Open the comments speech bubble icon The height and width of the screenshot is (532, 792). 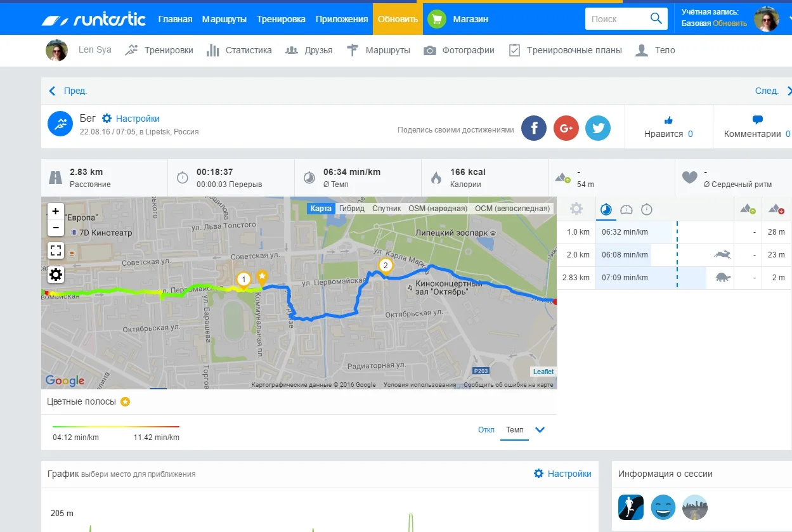point(757,119)
